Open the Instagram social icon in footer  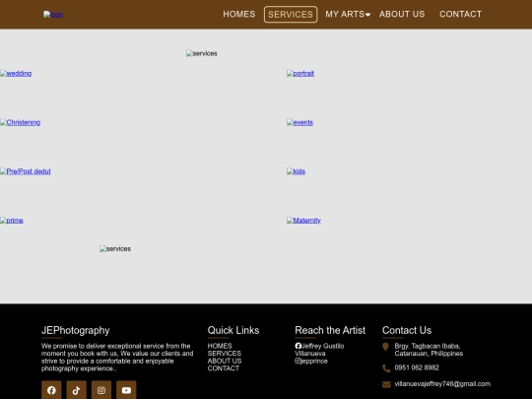point(101,390)
